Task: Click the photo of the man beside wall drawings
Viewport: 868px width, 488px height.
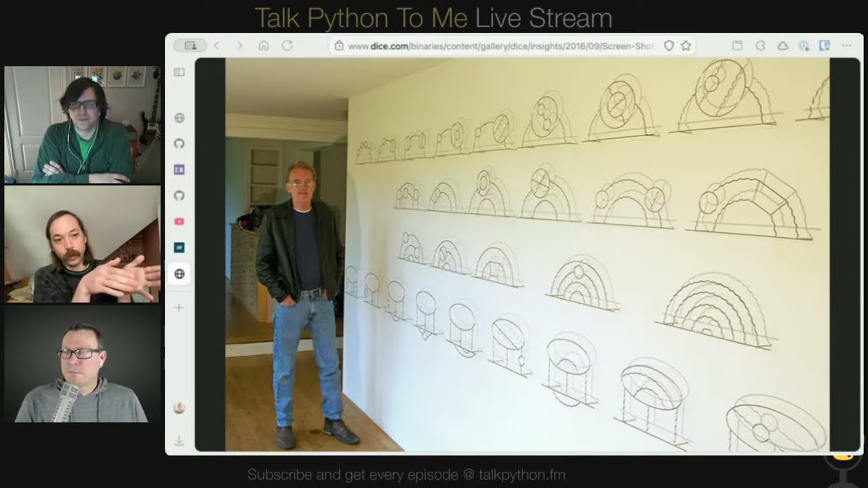Action: coord(527,254)
